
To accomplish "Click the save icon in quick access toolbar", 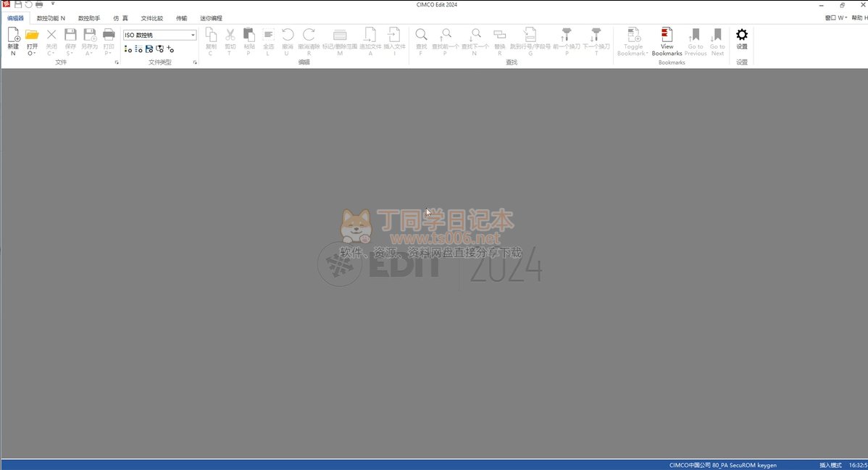I will tap(17, 4).
